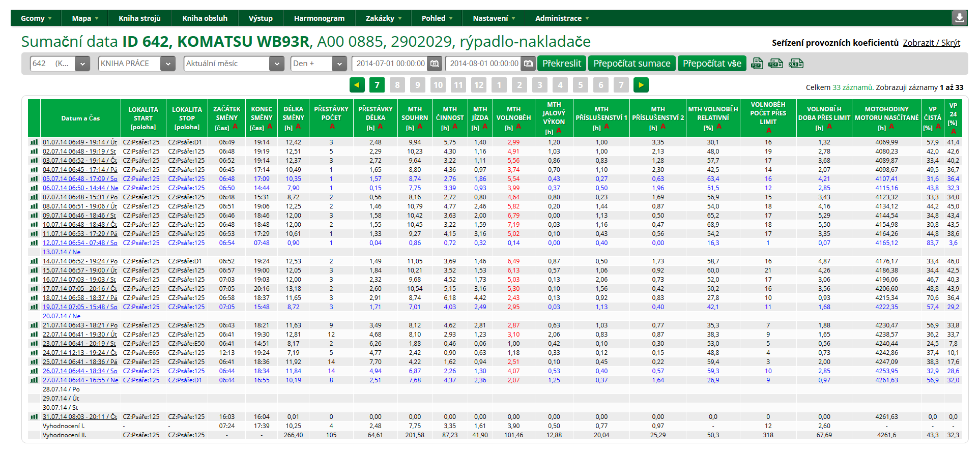Click red A icon in VP ČISTÁ header

tap(937, 127)
